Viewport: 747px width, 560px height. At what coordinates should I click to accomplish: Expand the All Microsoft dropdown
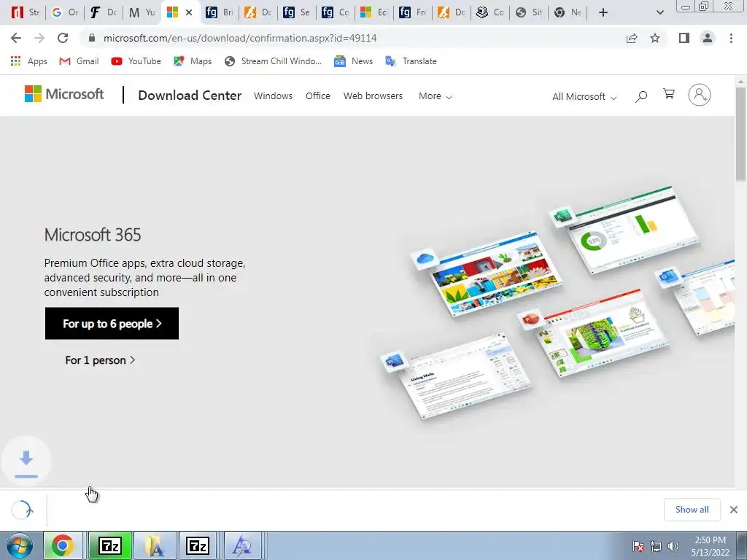point(584,97)
